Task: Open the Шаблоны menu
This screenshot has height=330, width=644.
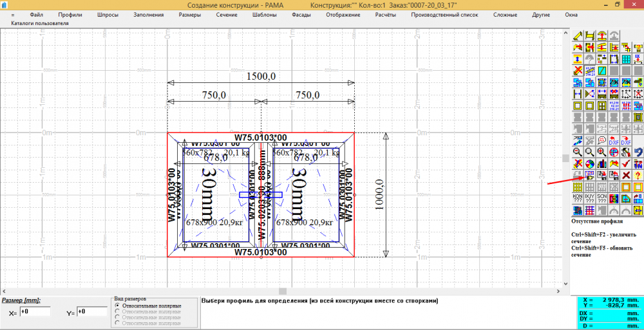Action: point(265,15)
